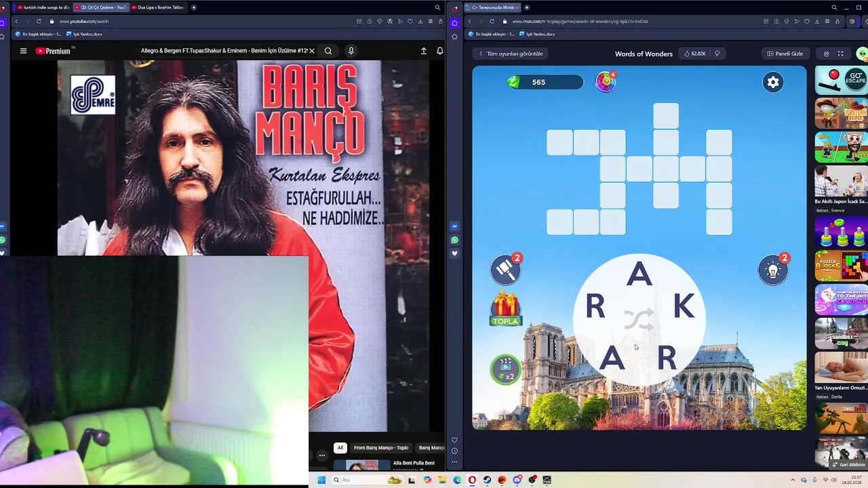Screen dimensions: 868x488
Task: Open Sandbox City game thumbnail
Action: tap(841, 333)
